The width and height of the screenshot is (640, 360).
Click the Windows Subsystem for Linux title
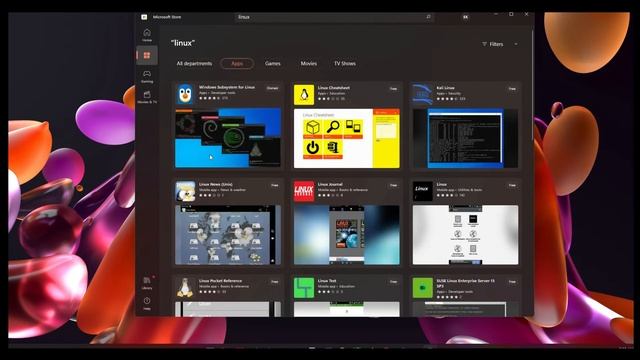(x=227, y=87)
